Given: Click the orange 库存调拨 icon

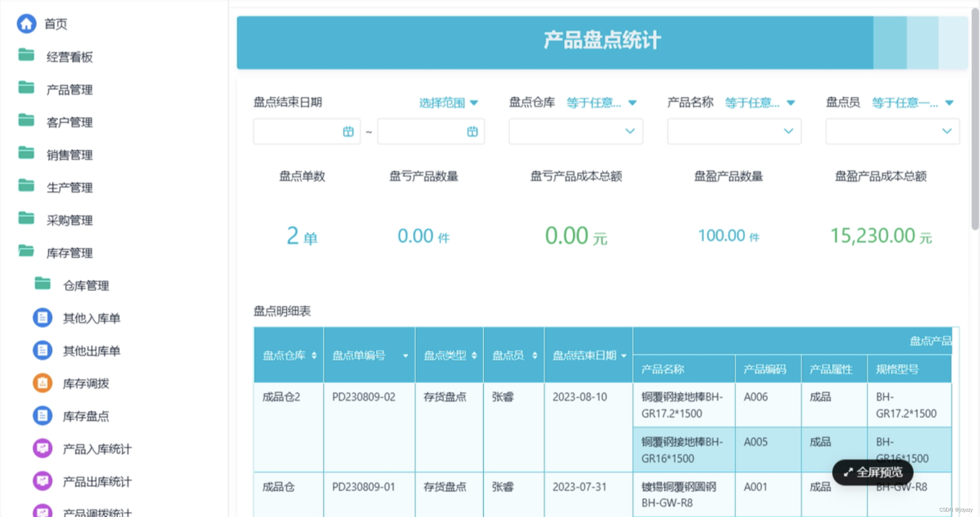Looking at the screenshot, I should [42, 383].
